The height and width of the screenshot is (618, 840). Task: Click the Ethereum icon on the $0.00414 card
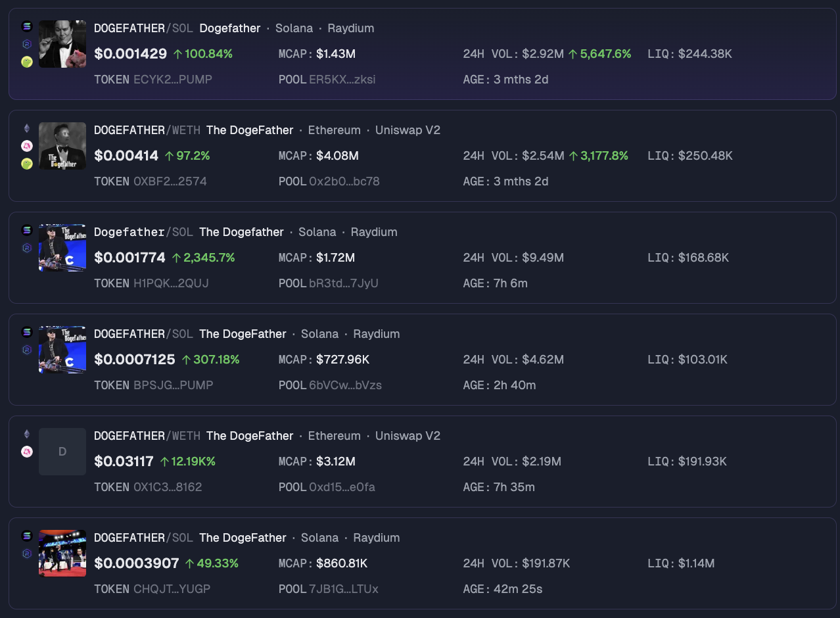point(27,129)
